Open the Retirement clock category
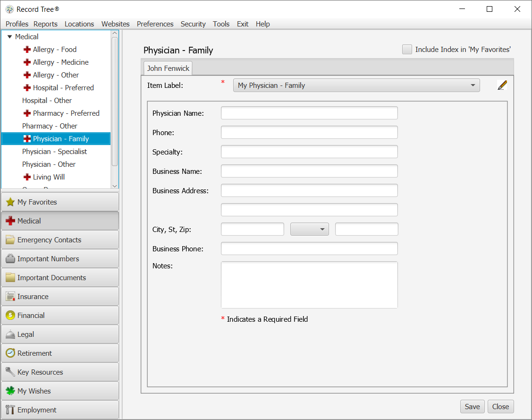Image resolution: width=532 pixels, height=420 pixels. point(10,353)
